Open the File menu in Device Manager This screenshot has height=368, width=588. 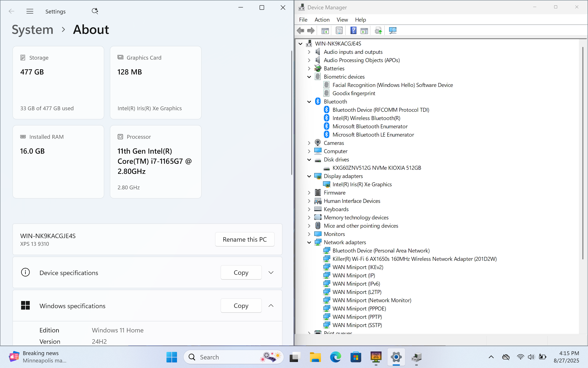pyautogui.click(x=303, y=20)
